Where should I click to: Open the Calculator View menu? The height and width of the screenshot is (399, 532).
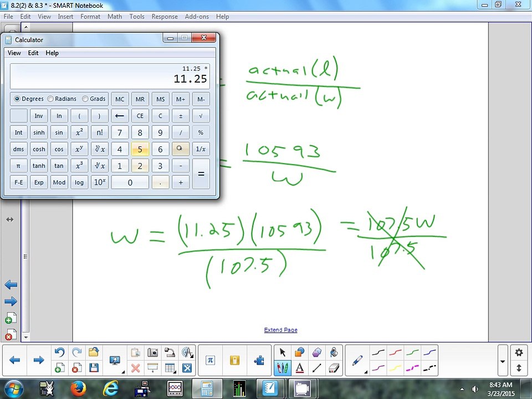[x=14, y=53]
